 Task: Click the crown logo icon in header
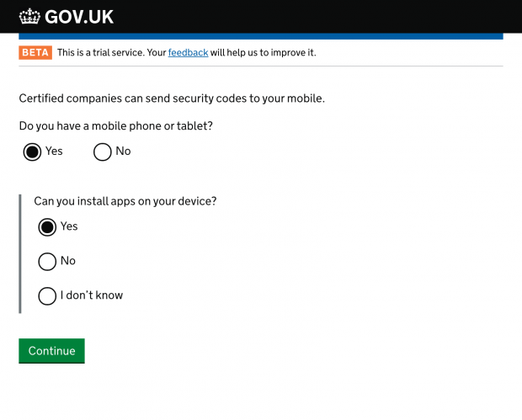(x=29, y=16)
